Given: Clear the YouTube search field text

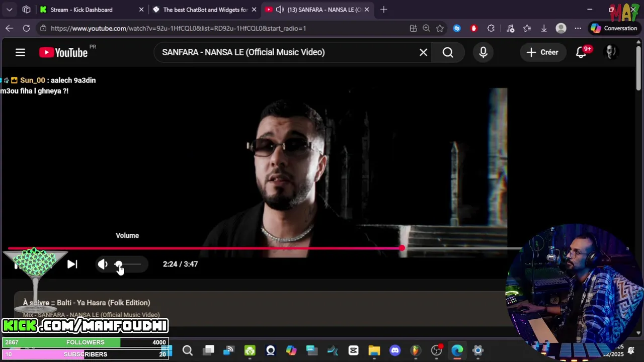Looking at the screenshot, I should (x=423, y=52).
